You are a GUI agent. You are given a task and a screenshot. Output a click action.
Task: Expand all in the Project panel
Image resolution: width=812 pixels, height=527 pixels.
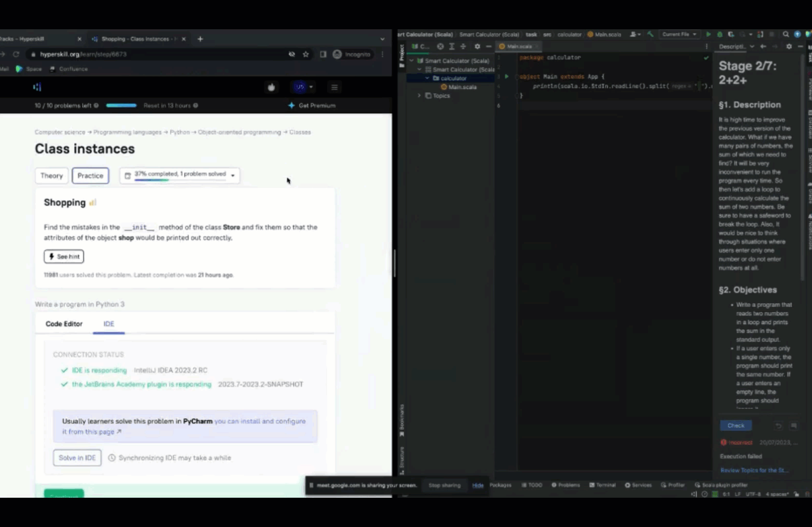(452, 46)
